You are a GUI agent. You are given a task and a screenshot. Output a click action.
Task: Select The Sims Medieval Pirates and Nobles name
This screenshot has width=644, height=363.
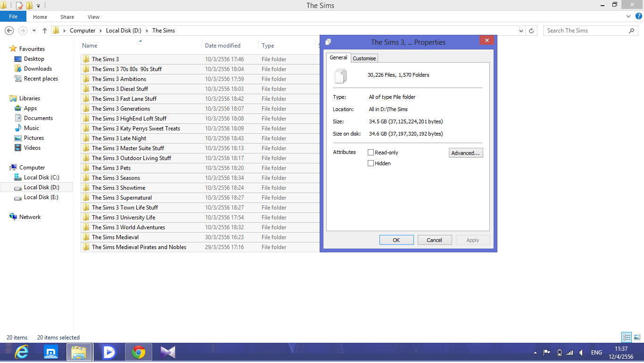tap(139, 247)
